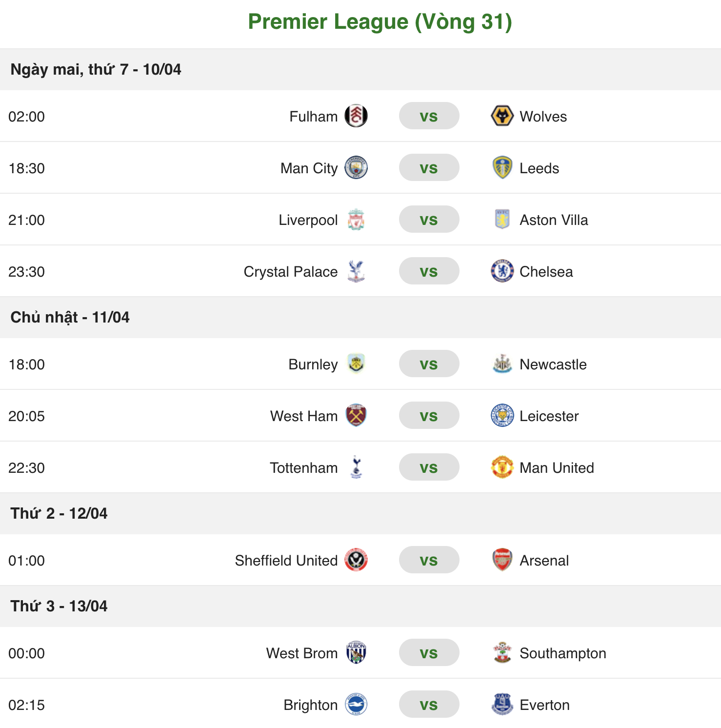The height and width of the screenshot is (728, 721).
Task: Collapse the "Thứ 3 - 13/04" section
Action: 60,606
